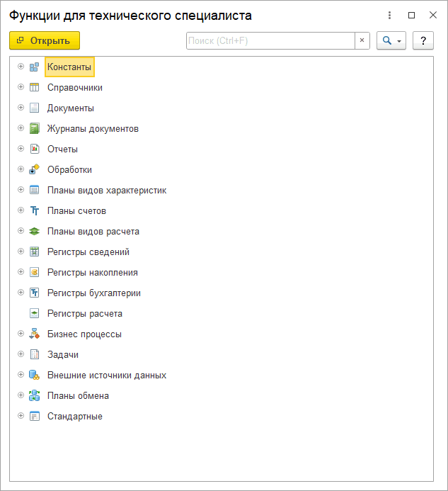Click the Планы видов расчета layers icon

tap(34, 231)
